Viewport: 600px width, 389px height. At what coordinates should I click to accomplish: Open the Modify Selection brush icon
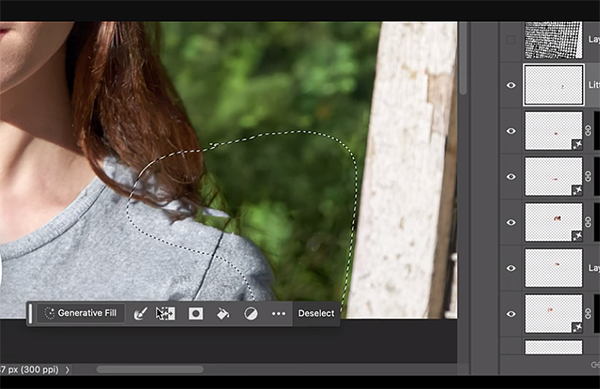pyautogui.click(x=140, y=314)
